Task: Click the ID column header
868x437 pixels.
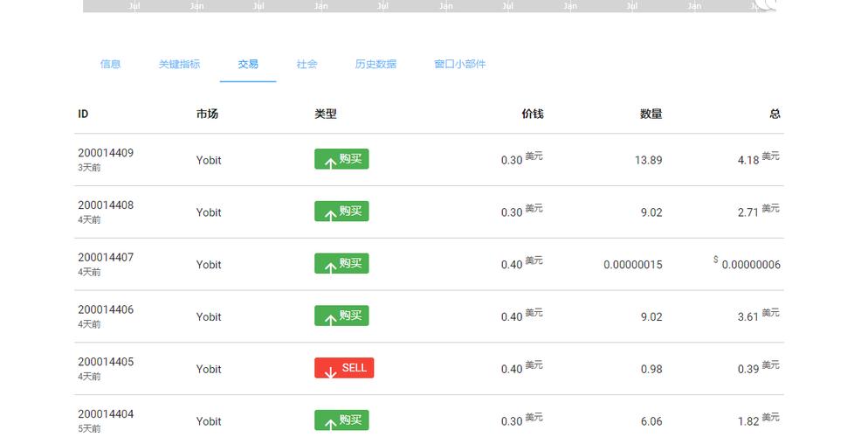Action: (x=83, y=114)
